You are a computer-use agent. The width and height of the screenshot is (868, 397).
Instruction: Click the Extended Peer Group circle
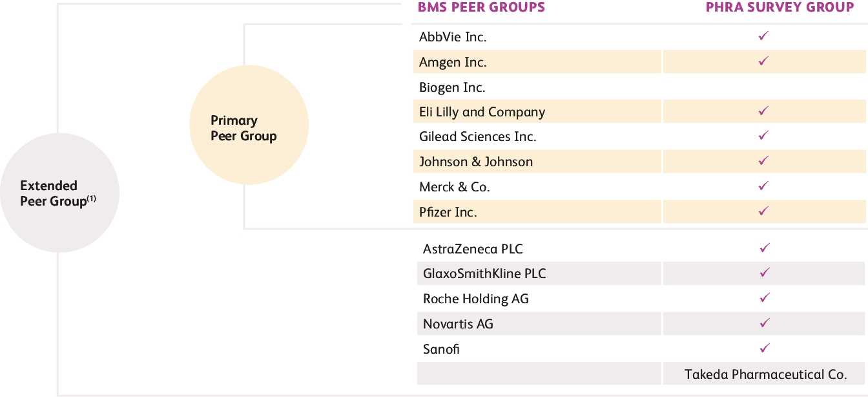59,193
